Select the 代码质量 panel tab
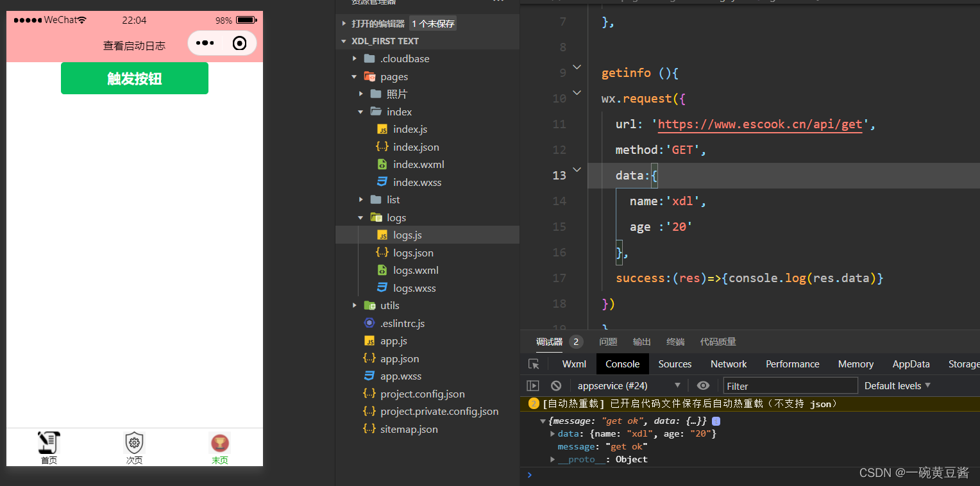The height and width of the screenshot is (486, 980). tap(718, 342)
